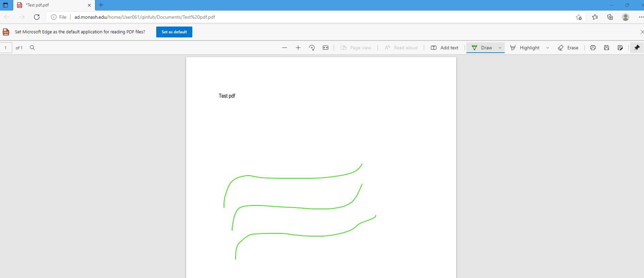644x278 pixels.
Task: Click the address bar URL
Action: 145,17
